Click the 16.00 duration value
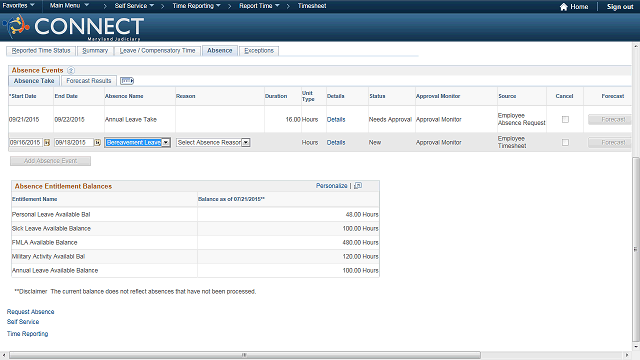This screenshot has height=360, width=640. 293,120
